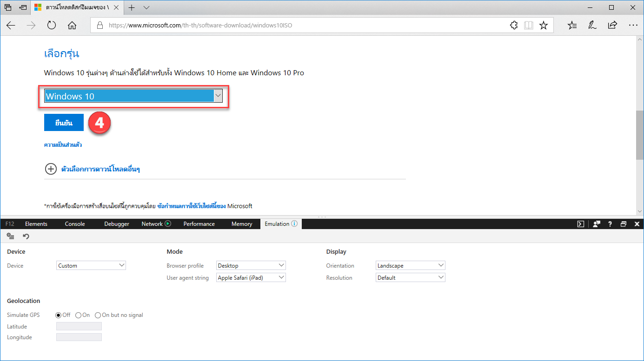The height and width of the screenshot is (361, 644).
Task: Open Reading view book icon
Action: (529, 26)
